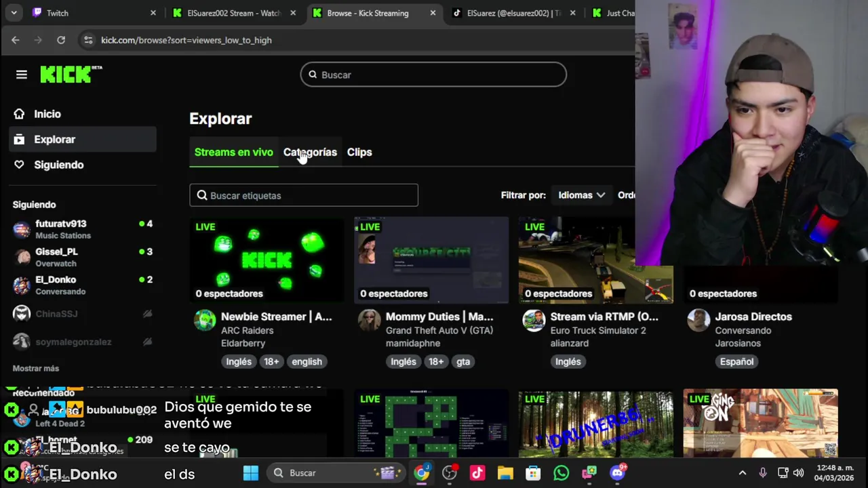This screenshot has height=488, width=868.
Task: Click alianzard channel avatar
Action: [x=534, y=320]
